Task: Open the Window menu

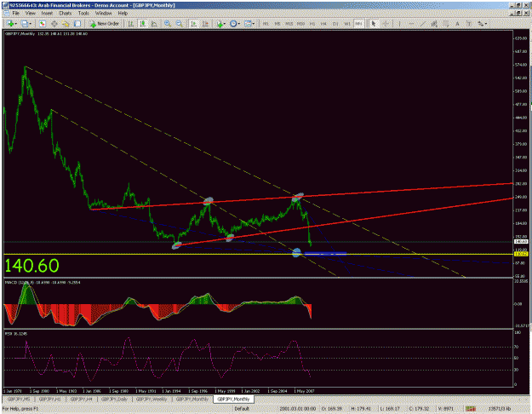Action: (104, 14)
